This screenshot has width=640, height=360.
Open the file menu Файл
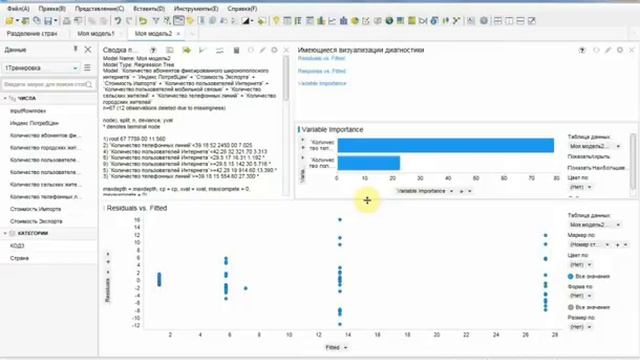click(18, 8)
